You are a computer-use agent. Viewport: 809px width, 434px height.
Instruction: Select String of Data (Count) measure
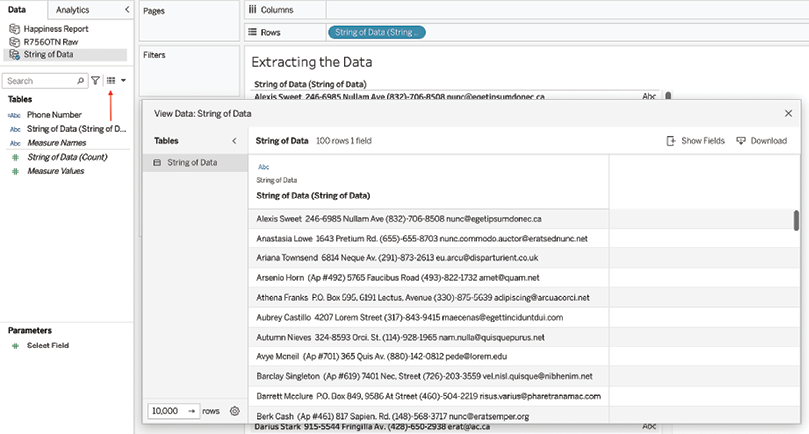(x=67, y=157)
